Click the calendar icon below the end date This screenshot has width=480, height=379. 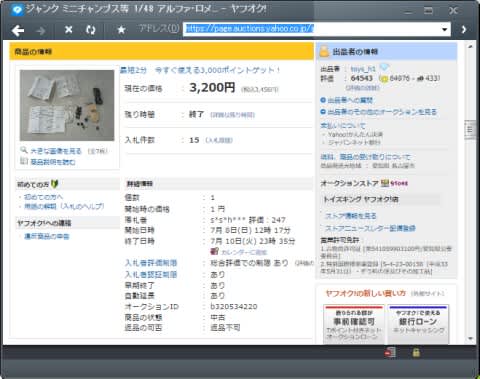coord(214,251)
